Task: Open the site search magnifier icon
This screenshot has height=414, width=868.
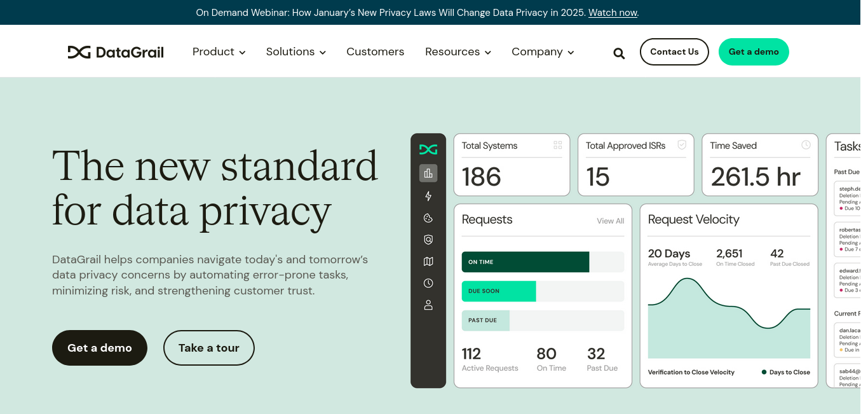Action: 619,53
